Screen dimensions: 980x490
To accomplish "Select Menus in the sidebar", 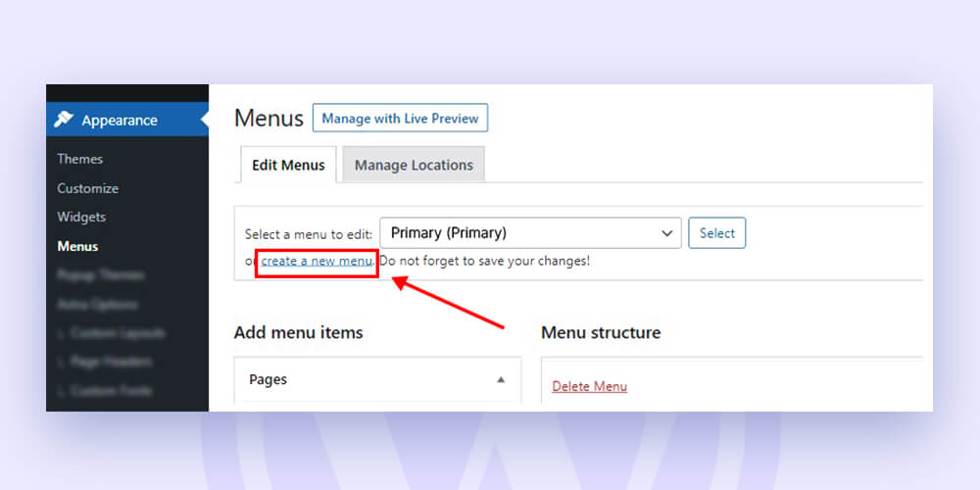I will click(x=77, y=246).
